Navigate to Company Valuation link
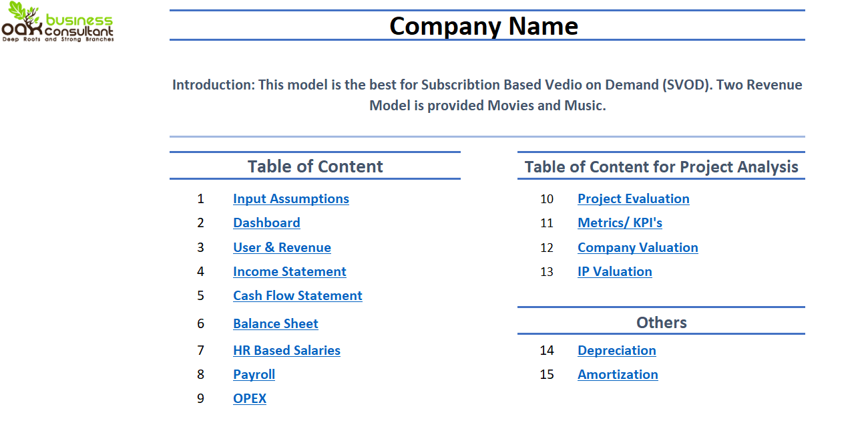The image size is (868, 425). (638, 247)
